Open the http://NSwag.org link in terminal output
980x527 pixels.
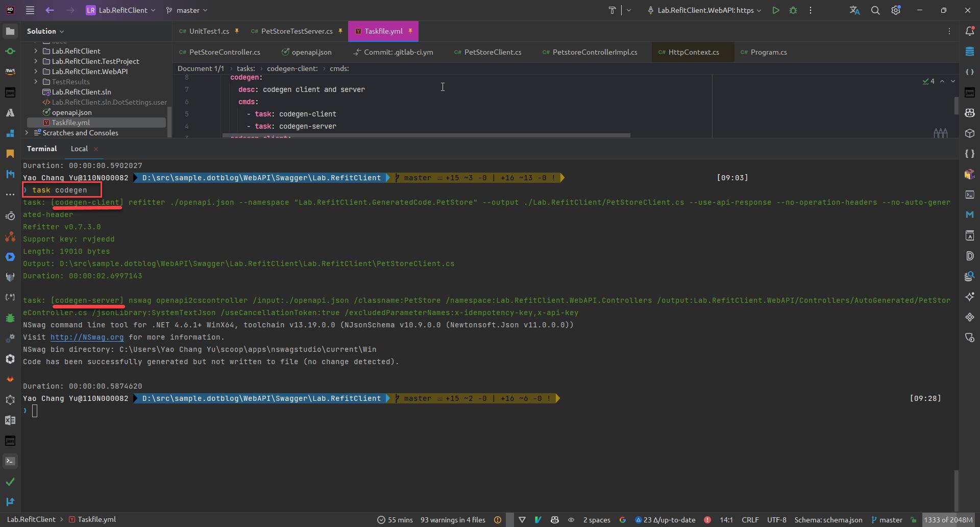coord(87,337)
